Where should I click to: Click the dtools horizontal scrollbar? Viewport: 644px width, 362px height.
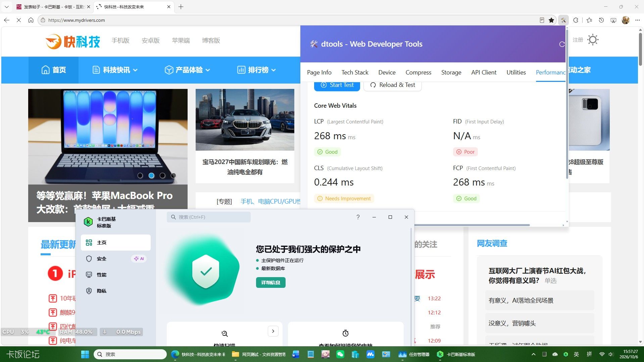click(472, 225)
